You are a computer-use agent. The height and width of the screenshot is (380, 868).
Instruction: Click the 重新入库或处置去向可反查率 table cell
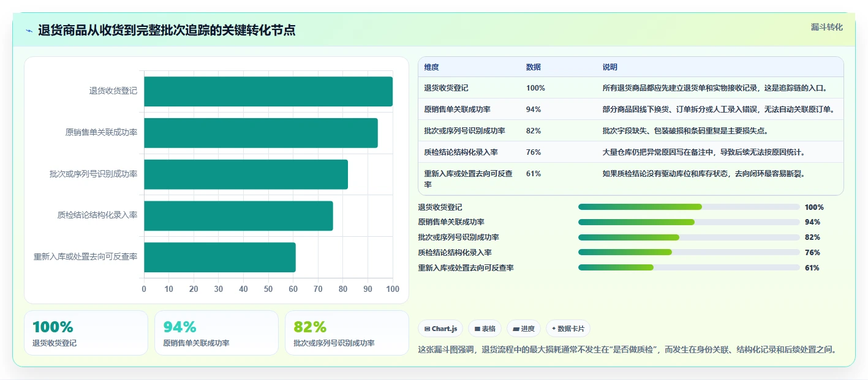[x=468, y=179]
